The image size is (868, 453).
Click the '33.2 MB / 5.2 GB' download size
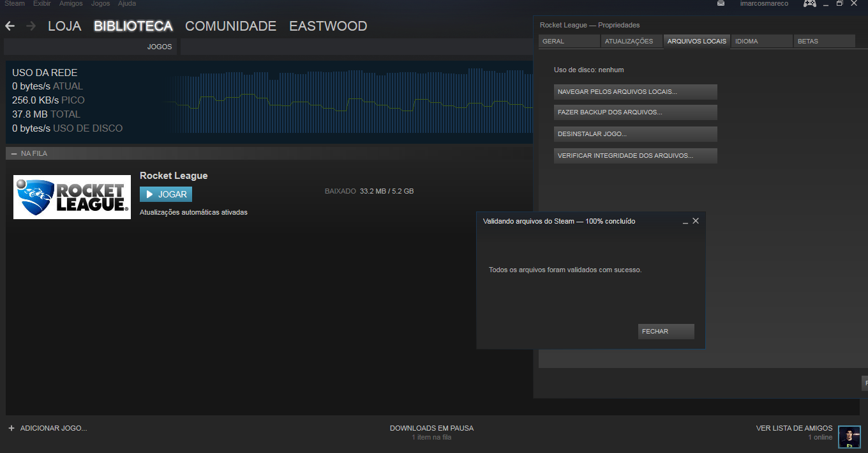click(x=387, y=191)
